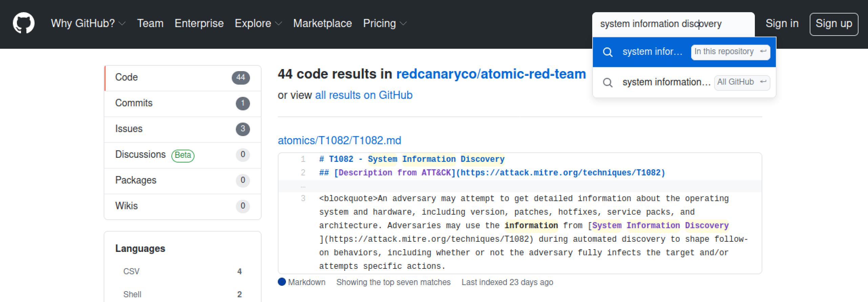Open the Marketplace menu item
This screenshot has width=868, height=302.
click(322, 23)
